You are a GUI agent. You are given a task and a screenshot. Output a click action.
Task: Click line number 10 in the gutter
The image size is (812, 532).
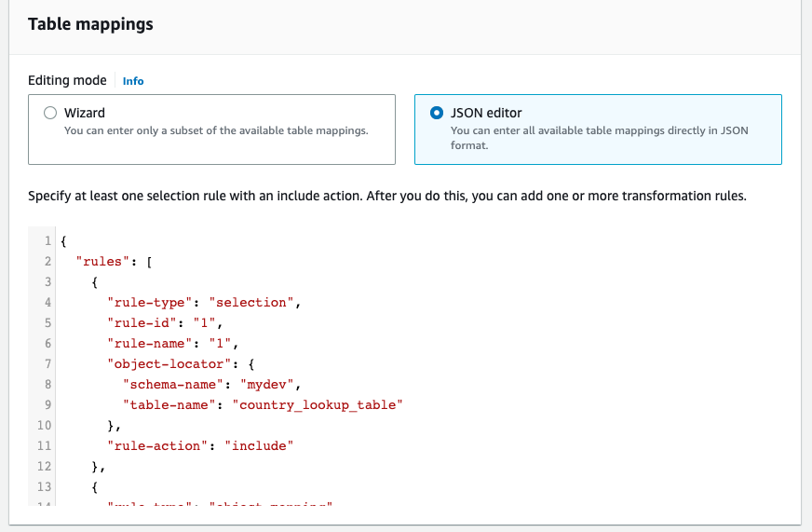point(43,426)
